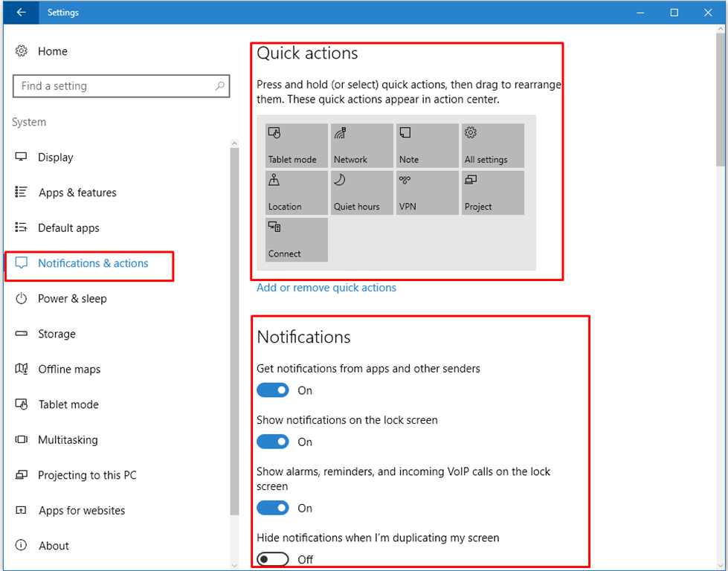The image size is (728, 571).
Task: Click the search magnifier icon
Action: 219,86
